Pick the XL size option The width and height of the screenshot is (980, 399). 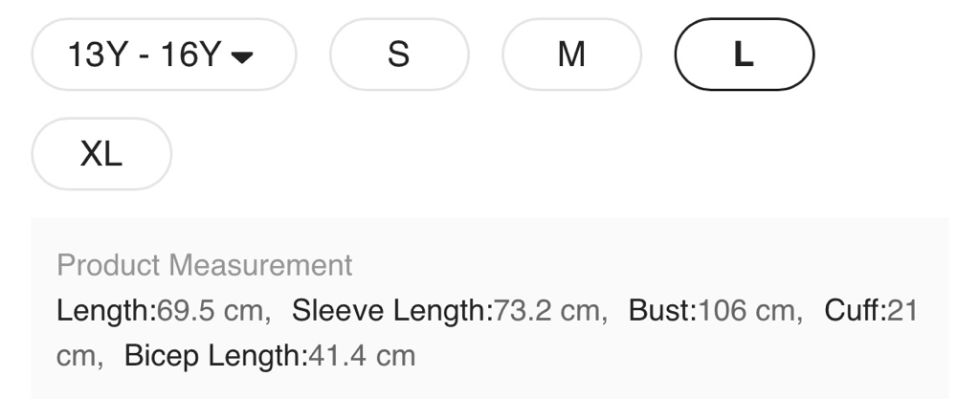[x=101, y=154]
